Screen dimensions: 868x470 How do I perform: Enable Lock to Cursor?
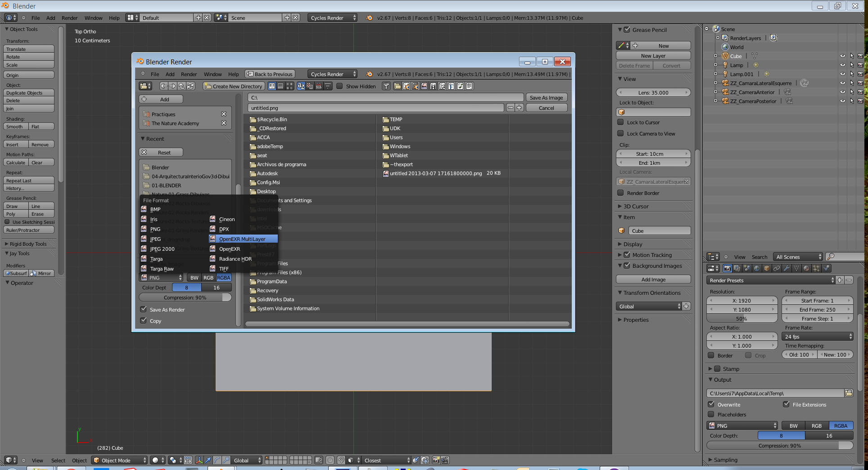click(620, 122)
